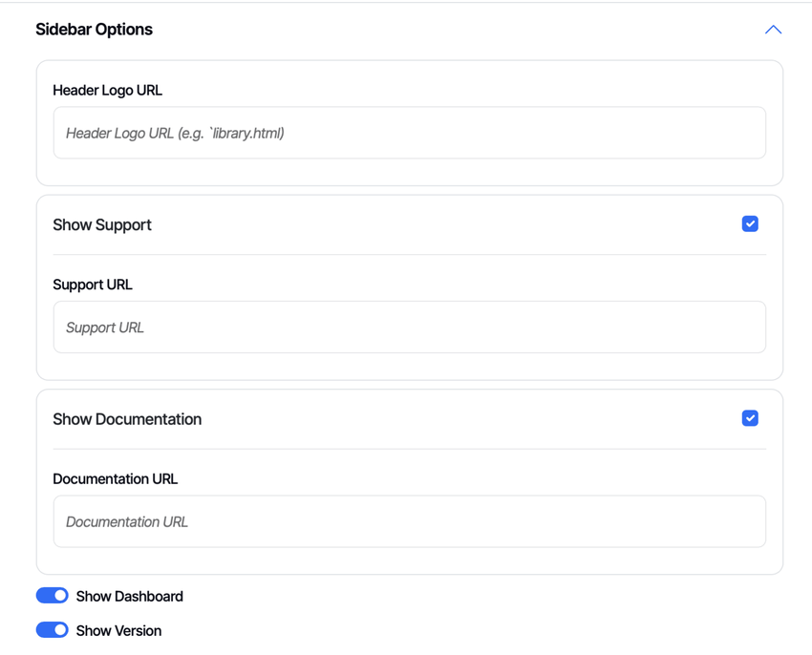
Task: Click the divider line below Show Documentation
Action: coord(409,449)
